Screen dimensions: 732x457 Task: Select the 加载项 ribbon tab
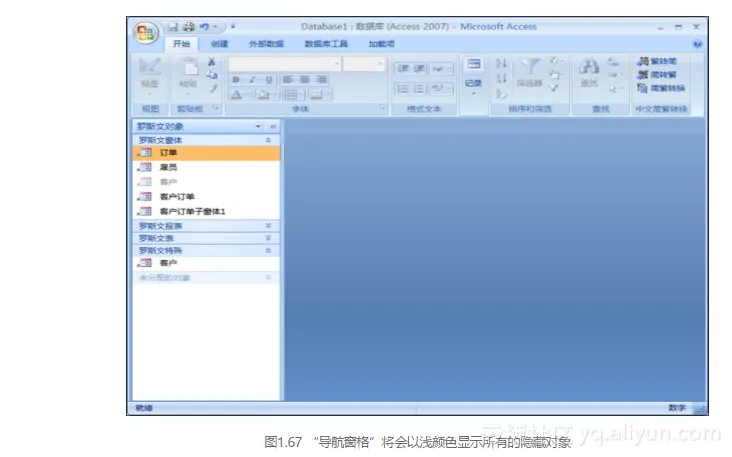point(381,44)
